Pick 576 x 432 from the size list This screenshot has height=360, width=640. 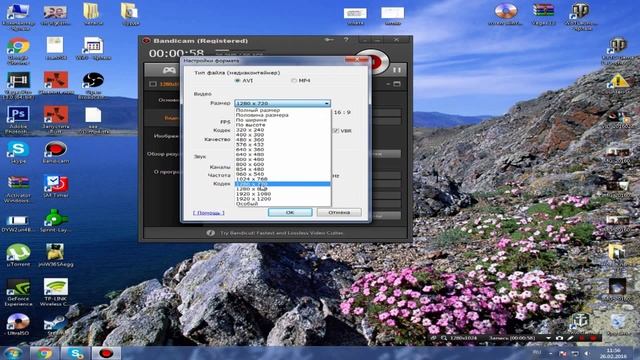pyautogui.click(x=282, y=144)
